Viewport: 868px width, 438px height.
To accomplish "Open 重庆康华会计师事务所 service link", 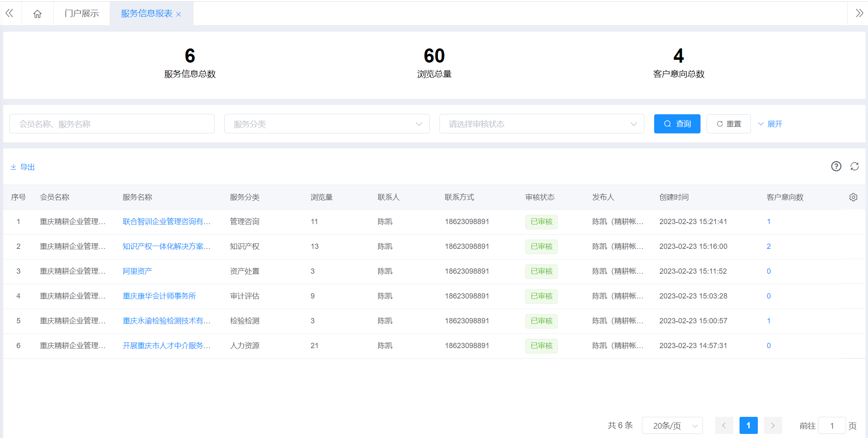I will [159, 296].
